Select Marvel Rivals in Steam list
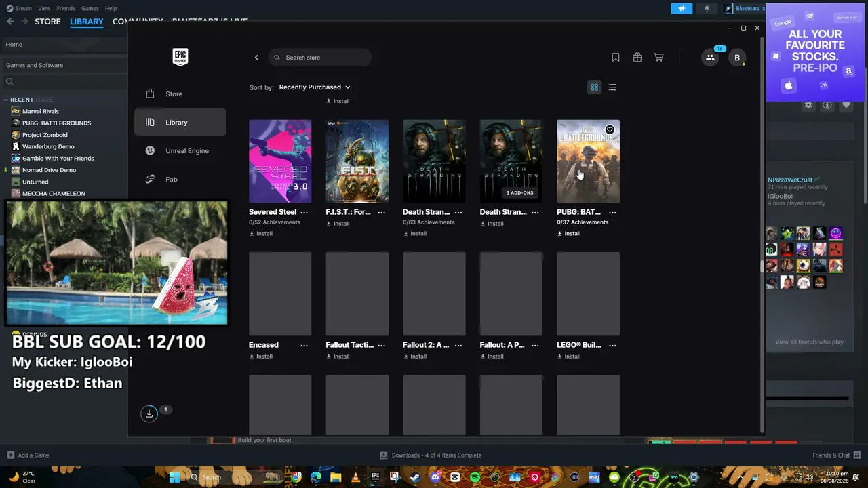 tap(41, 111)
